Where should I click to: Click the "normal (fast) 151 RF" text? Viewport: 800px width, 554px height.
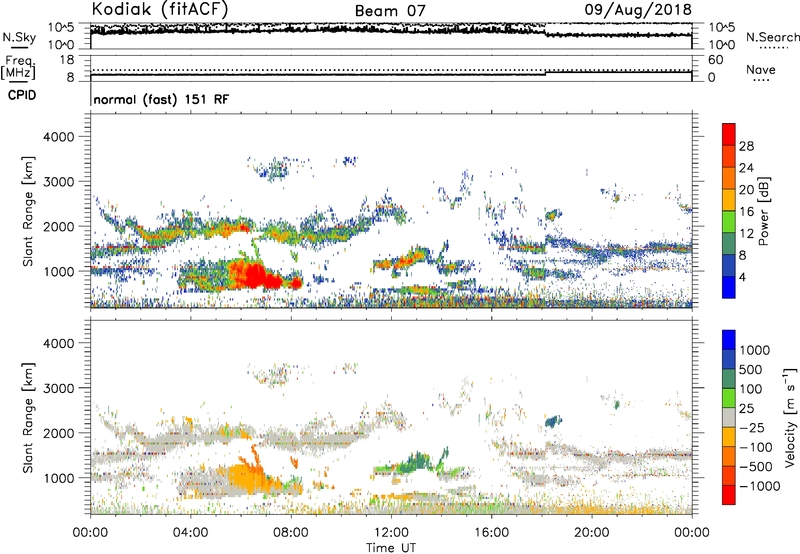161,99
